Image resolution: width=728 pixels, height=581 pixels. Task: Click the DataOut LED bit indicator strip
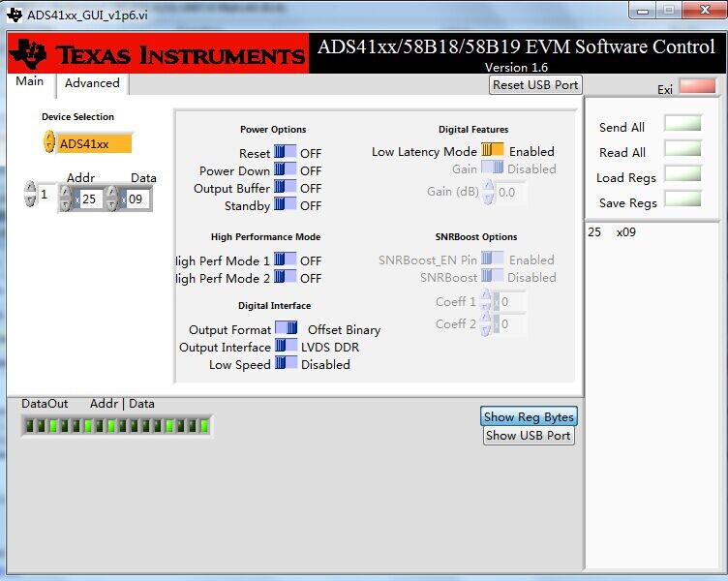coord(116,426)
